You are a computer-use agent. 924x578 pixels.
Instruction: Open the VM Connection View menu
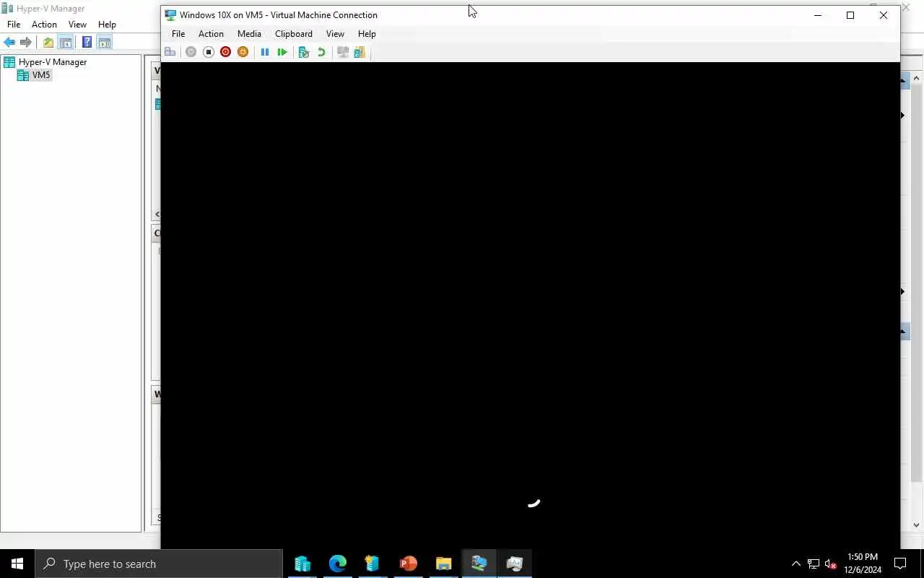(335, 34)
